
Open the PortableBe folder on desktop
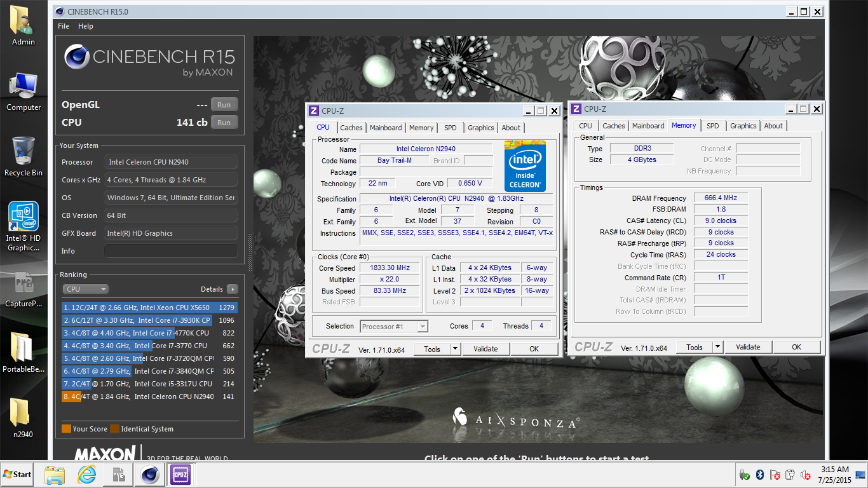(x=24, y=353)
